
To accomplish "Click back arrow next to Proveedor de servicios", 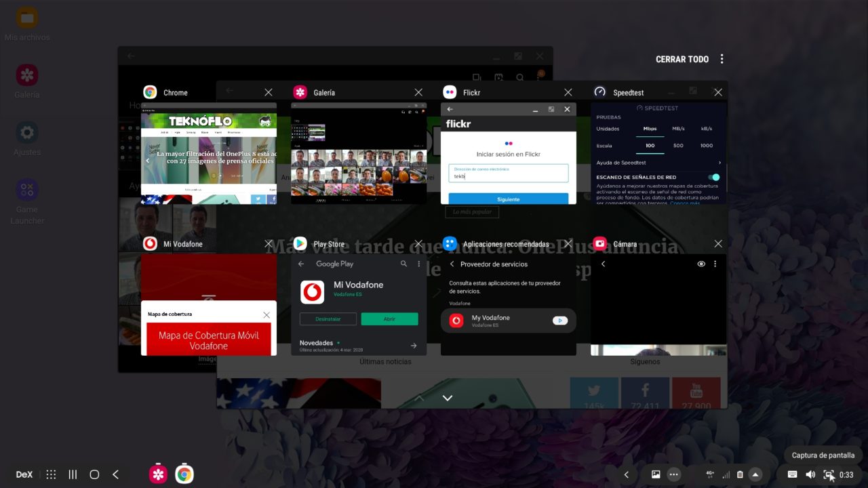I will pos(452,264).
